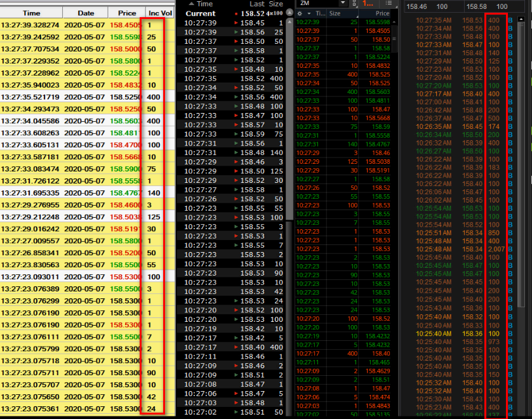
Task: Click the Ti... column header
Action: pyautogui.click(x=321, y=13)
